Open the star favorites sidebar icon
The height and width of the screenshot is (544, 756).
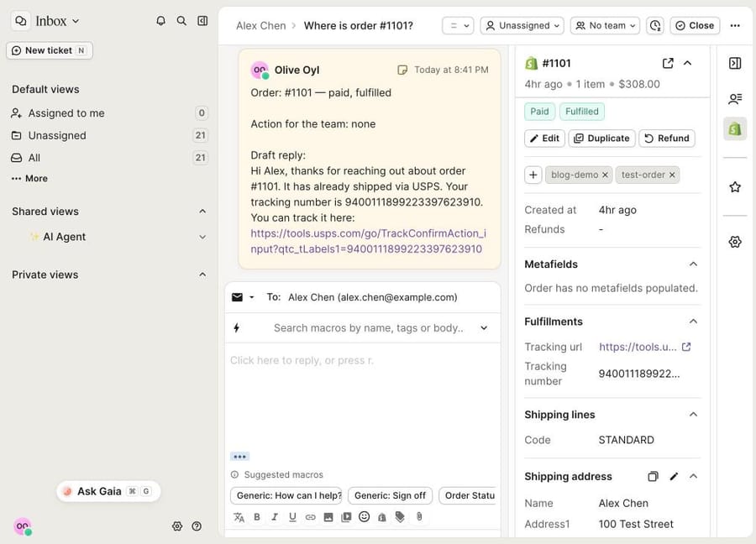(x=735, y=187)
